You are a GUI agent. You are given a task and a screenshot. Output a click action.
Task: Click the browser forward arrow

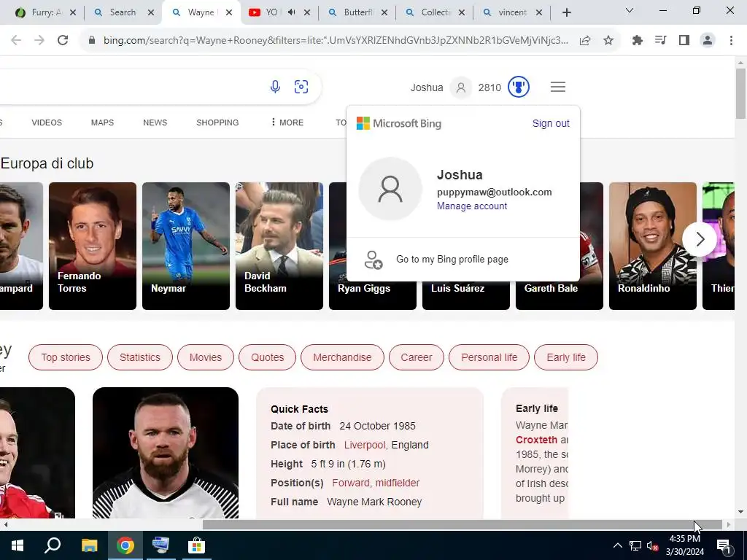[x=39, y=40]
